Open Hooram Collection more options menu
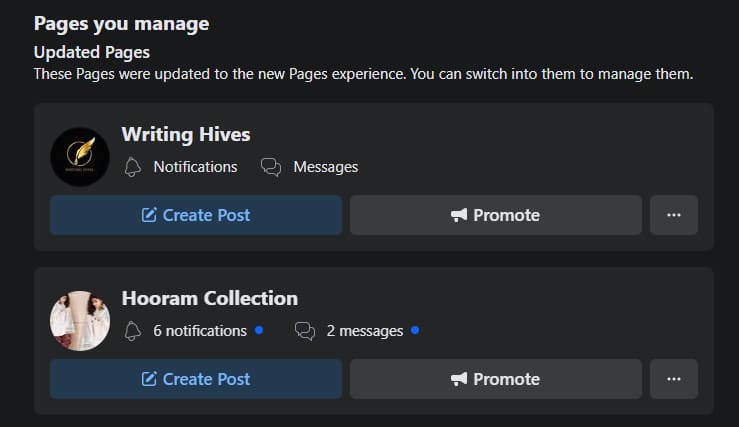The width and height of the screenshot is (739, 427). (674, 379)
